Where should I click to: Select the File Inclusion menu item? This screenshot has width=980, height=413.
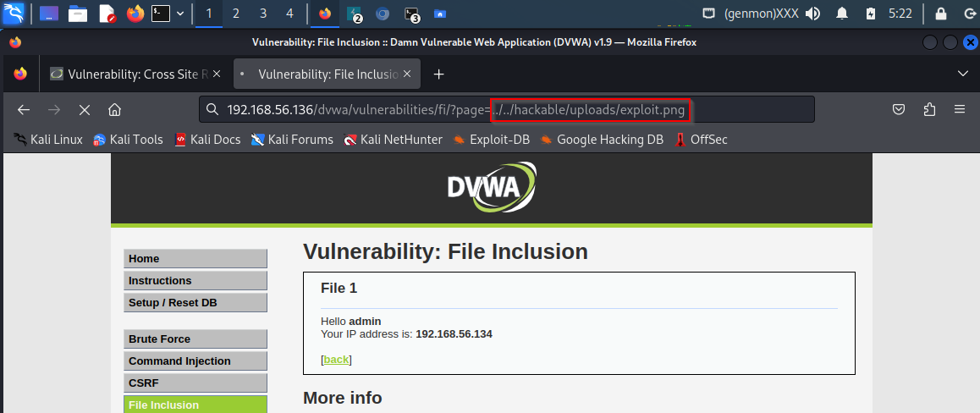(195, 405)
